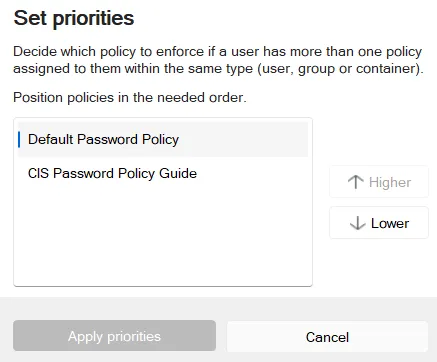Image resolution: width=437 pixels, height=362 pixels.
Task: Move the selected policy Higher
Action: coord(379,182)
